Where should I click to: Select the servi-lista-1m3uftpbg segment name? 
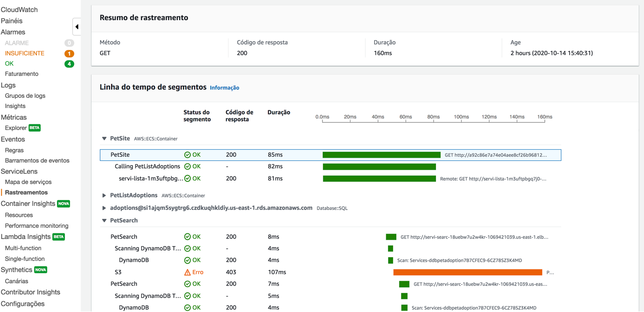click(x=151, y=178)
